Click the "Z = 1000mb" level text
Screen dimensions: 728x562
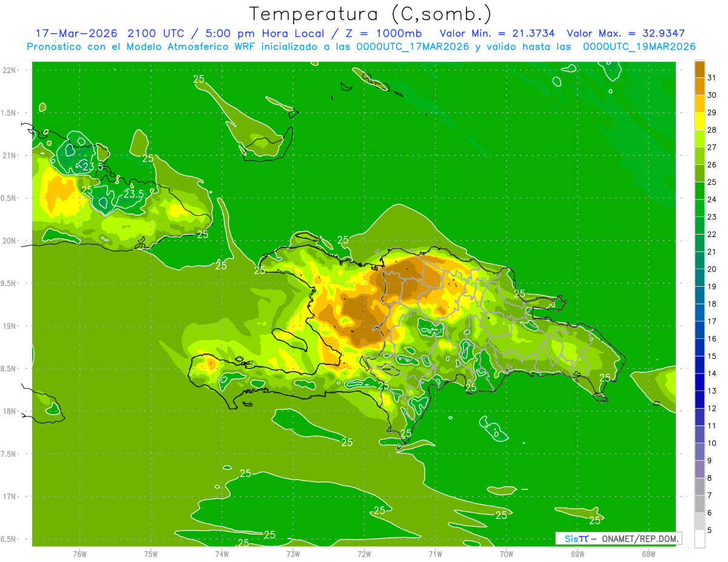pyautogui.click(x=384, y=33)
